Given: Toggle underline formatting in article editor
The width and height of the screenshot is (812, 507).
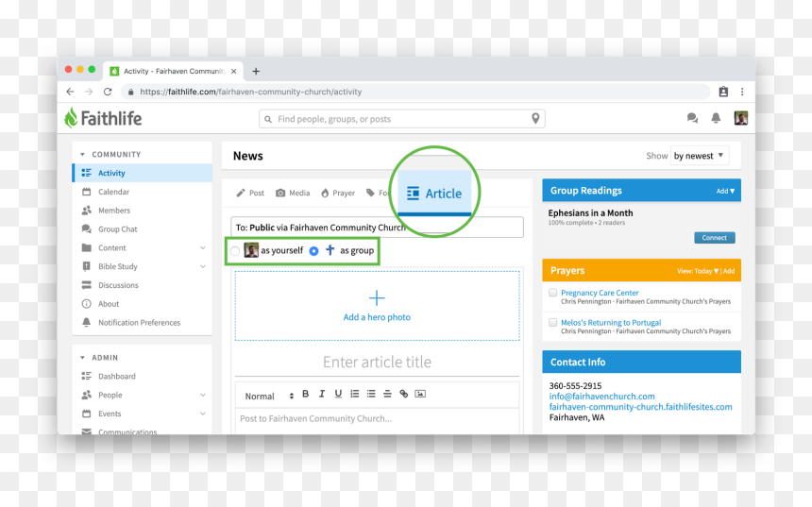Looking at the screenshot, I should [338, 394].
